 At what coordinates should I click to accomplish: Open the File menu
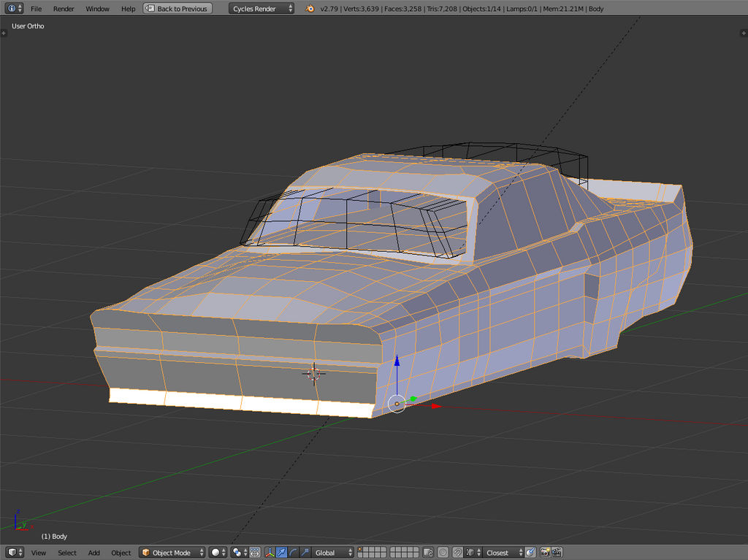36,9
